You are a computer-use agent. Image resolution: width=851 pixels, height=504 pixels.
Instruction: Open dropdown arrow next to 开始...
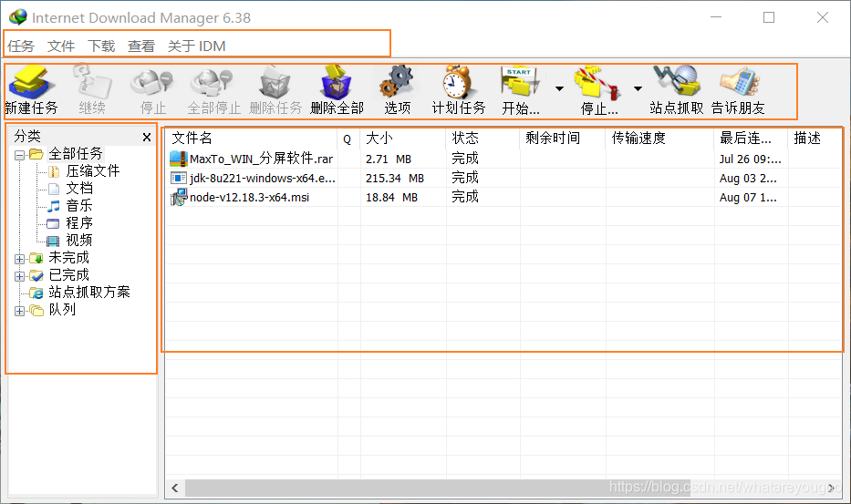click(559, 88)
